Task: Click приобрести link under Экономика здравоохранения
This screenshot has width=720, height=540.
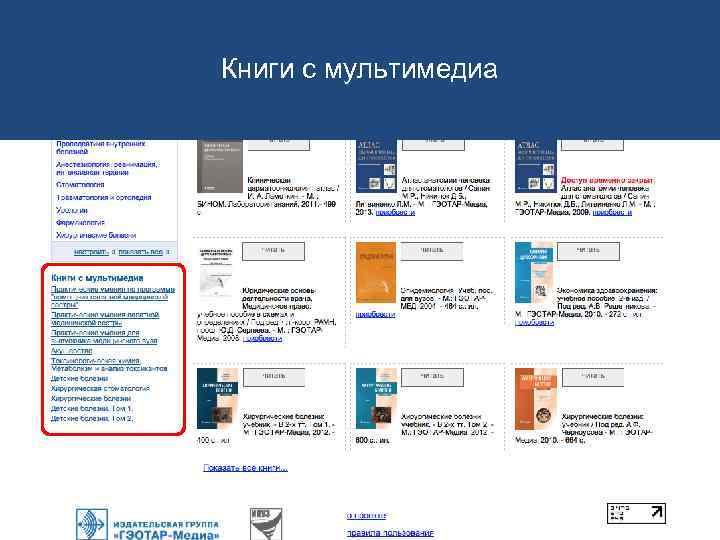Action: [x=534, y=322]
